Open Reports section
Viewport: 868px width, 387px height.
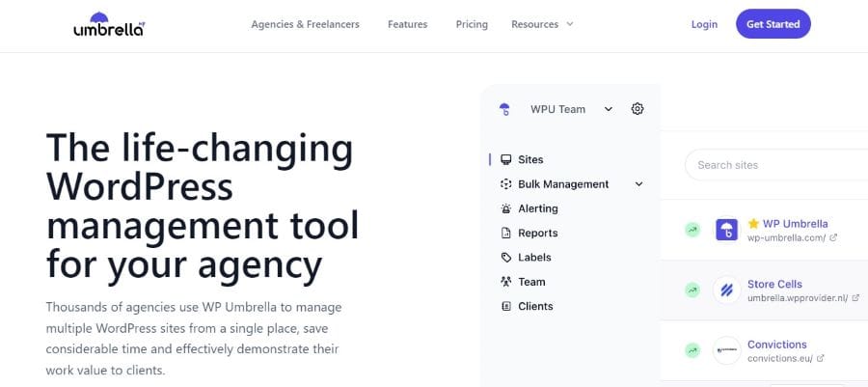tap(537, 234)
